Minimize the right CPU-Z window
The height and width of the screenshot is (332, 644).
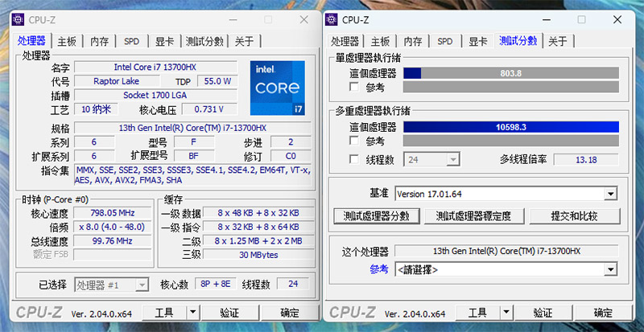546,20
